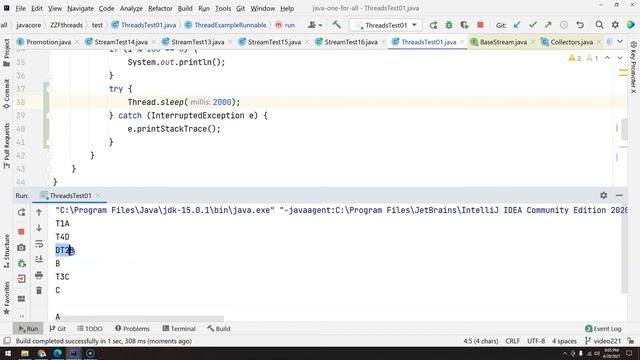This screenshot has height=360, width=640.
Task: Run with coverage icon in toolbar
Action: [x=464, y=25]
